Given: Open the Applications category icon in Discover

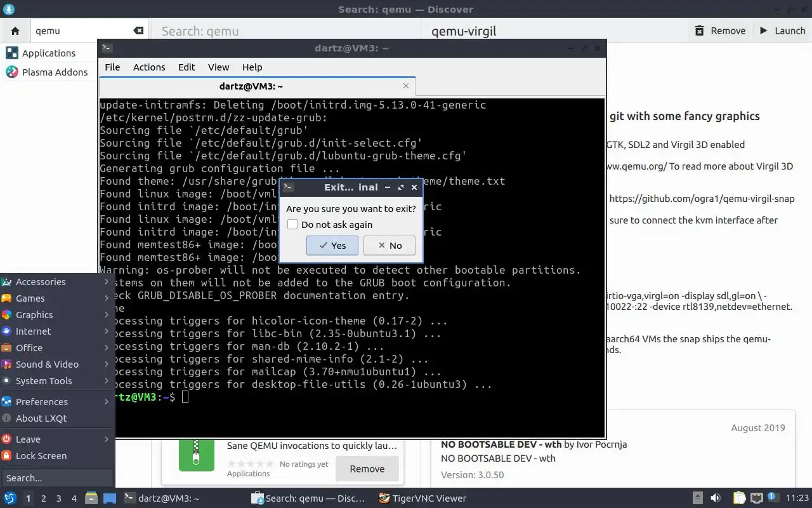Looking at the screenshot, I should tap(12, 53).
